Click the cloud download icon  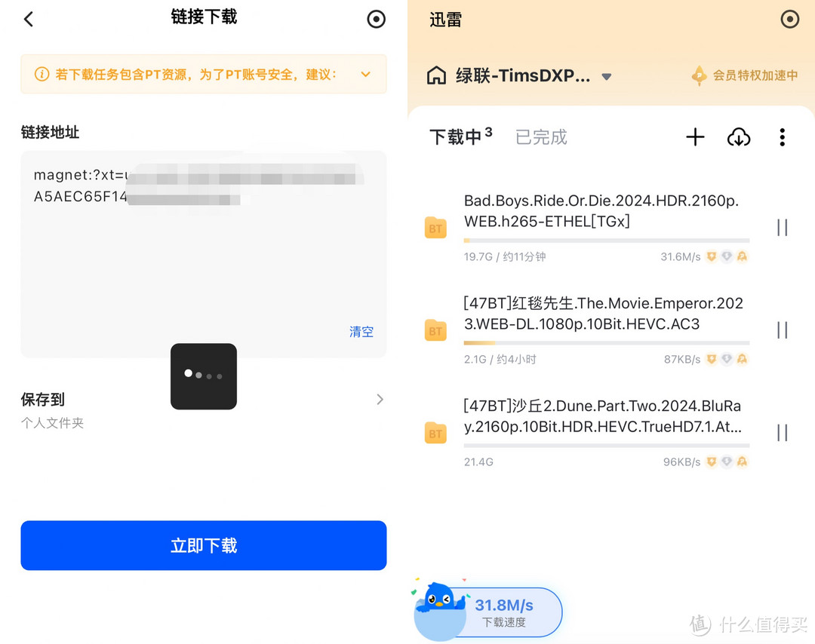click(x=739, y=137)
